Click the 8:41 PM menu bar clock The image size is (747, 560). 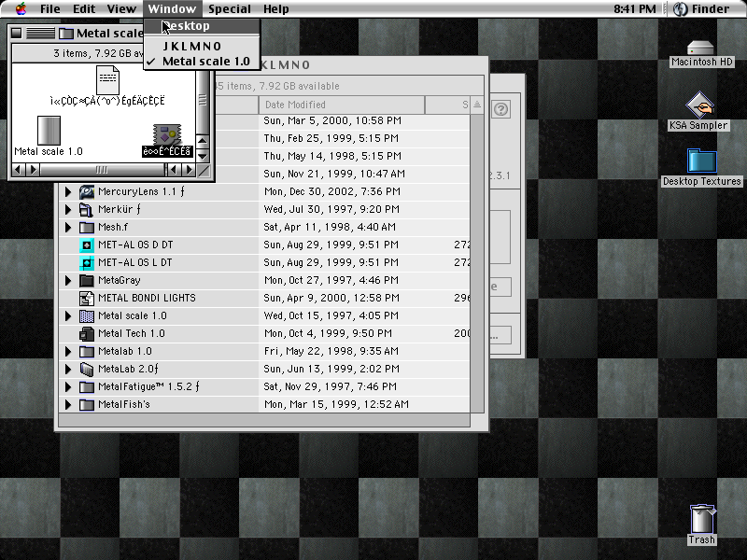point(634,8)
